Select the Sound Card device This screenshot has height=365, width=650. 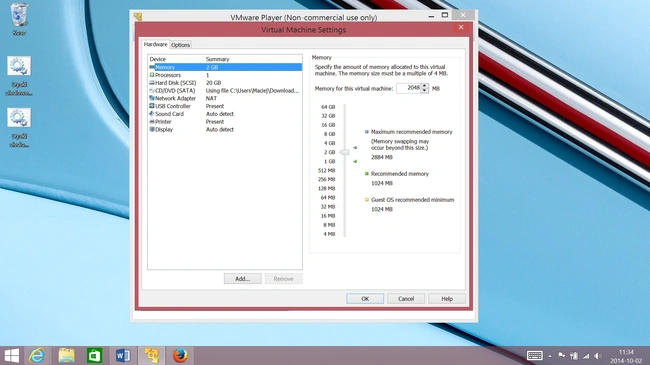(225, 114)
